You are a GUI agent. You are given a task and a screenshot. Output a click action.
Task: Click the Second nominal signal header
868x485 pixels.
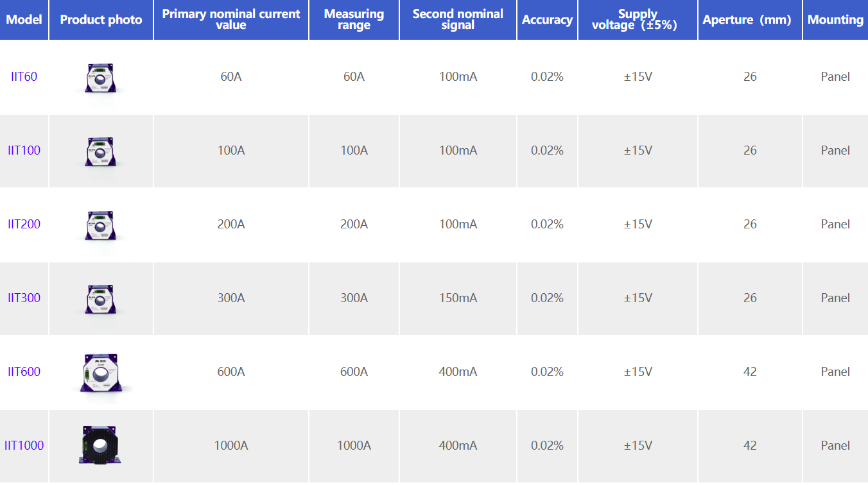point(458,20)
